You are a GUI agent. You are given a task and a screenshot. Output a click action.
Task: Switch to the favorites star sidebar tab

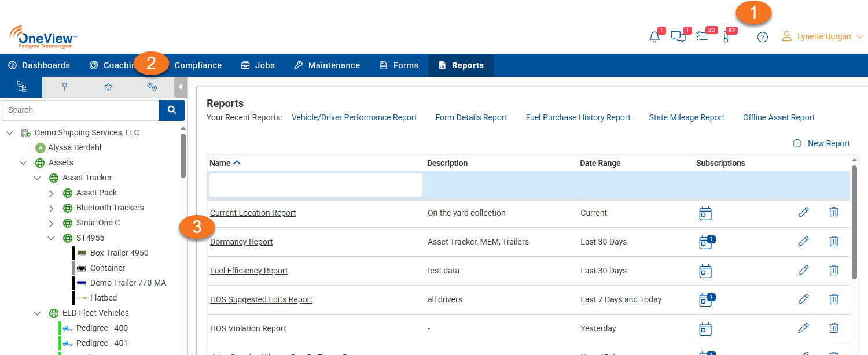pos(108,87)
